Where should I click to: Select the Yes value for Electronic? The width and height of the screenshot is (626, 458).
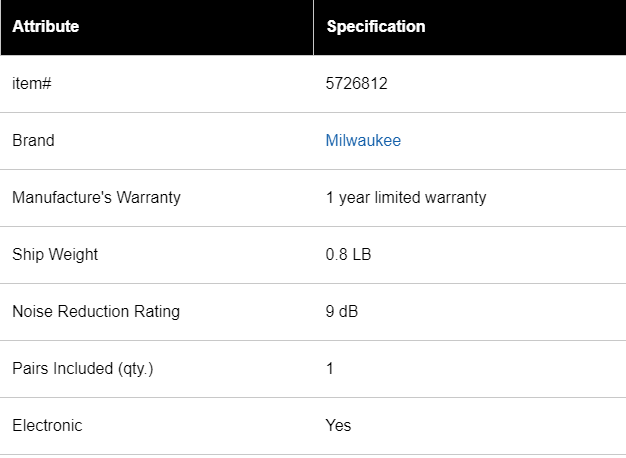tap(338, 426)
